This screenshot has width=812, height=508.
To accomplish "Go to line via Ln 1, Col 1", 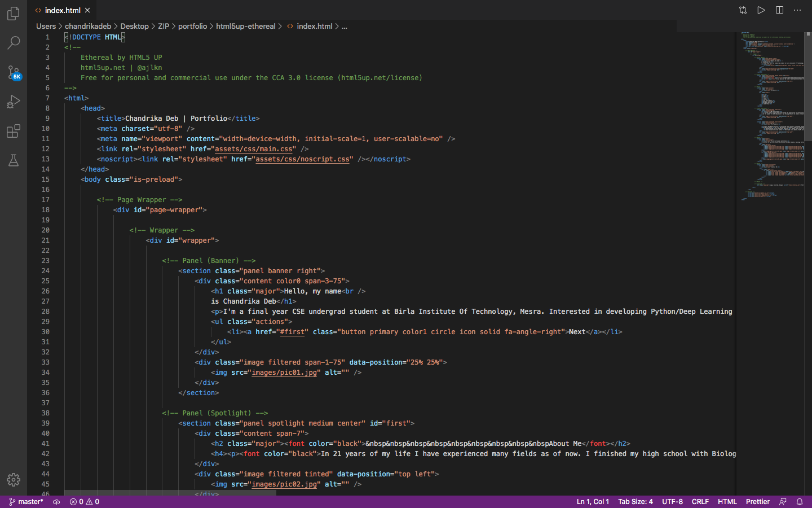I will tap(593, 502).
